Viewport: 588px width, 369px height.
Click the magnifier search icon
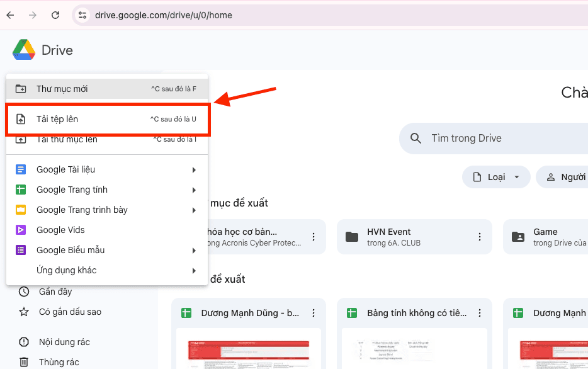click(x=416, y=139)
